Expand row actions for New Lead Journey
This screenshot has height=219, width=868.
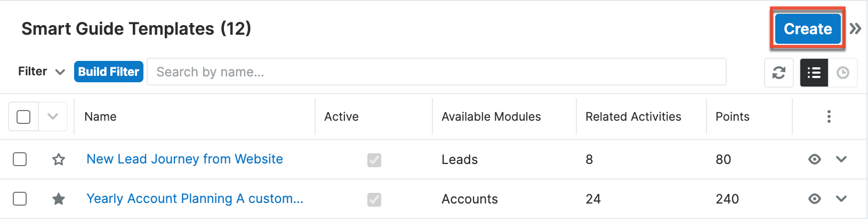pyautogui.click(x=841, y=159)
